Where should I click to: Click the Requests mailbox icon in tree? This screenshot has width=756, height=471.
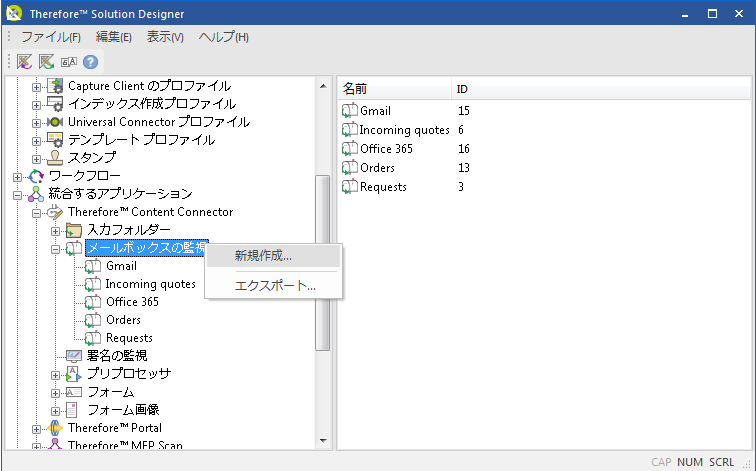point(93,338)
